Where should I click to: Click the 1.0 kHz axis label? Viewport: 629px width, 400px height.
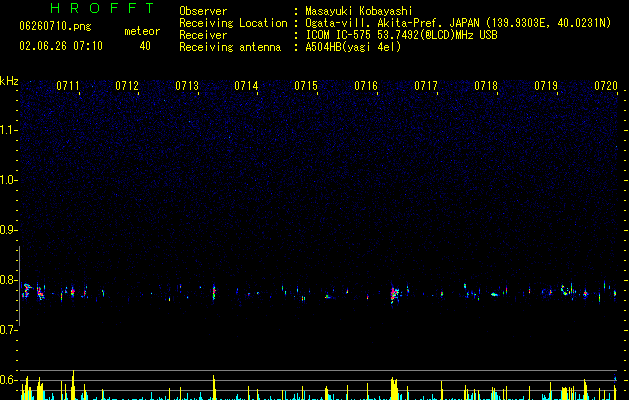pyautogui.click(x=9, y=180)
